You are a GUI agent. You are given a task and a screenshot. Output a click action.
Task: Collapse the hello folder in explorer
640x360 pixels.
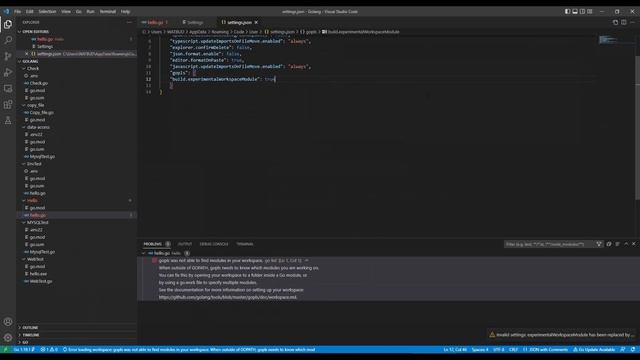(x=24, y=200)
